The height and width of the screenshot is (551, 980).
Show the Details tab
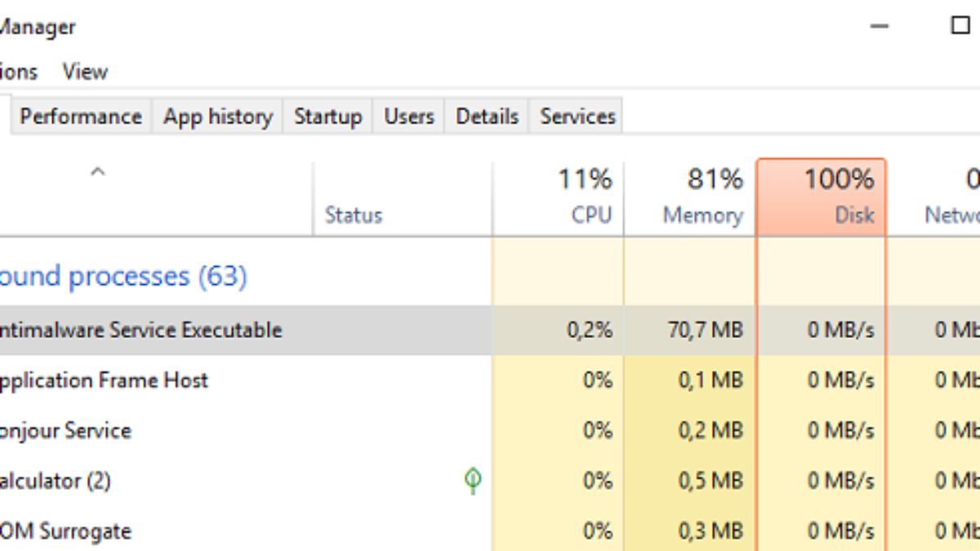point(487,117)
